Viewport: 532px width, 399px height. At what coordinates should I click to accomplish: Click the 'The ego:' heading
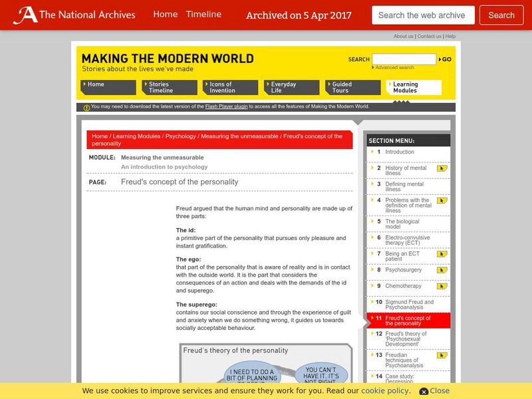(188, 259)
